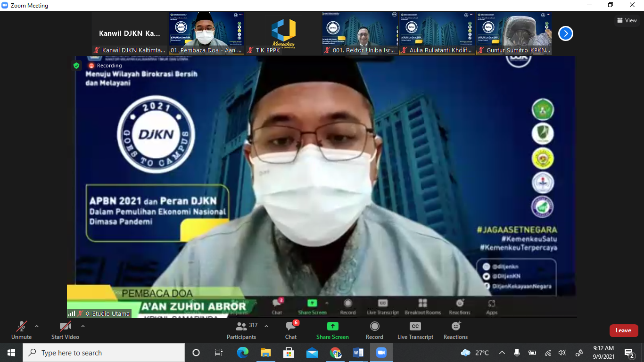
Task: Leave the meeting
Action: [623, 330]
